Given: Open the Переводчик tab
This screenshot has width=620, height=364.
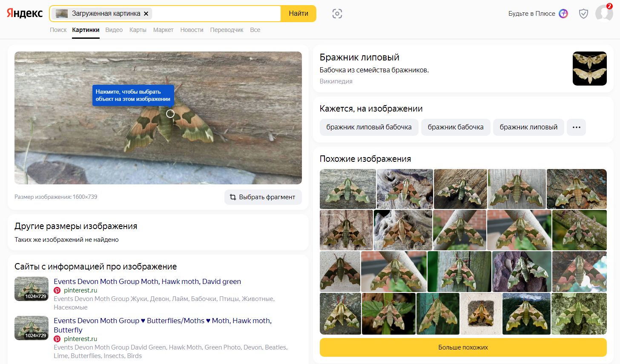Looking at the screenshot, I should tap(227, 30).
